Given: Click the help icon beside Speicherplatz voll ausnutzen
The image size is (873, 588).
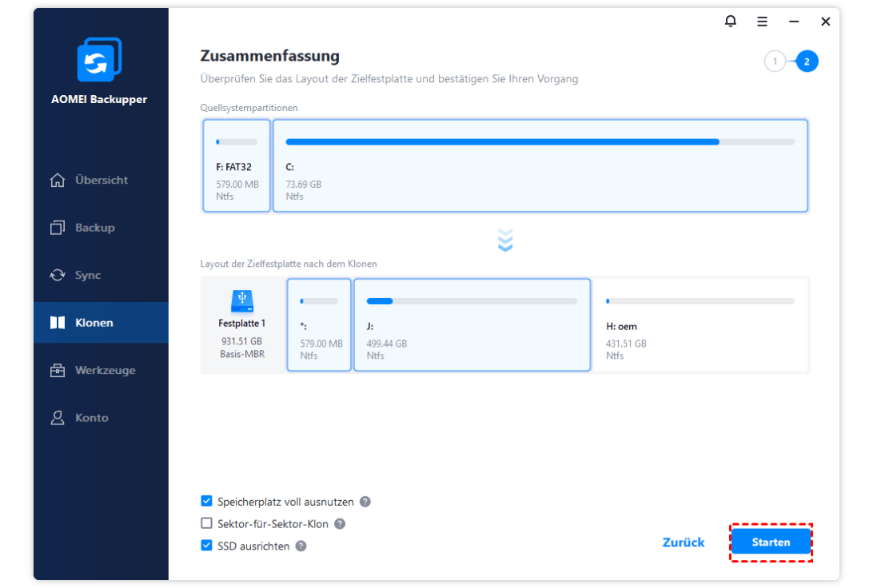Looking at the screenshot, I should coord(365,502).
